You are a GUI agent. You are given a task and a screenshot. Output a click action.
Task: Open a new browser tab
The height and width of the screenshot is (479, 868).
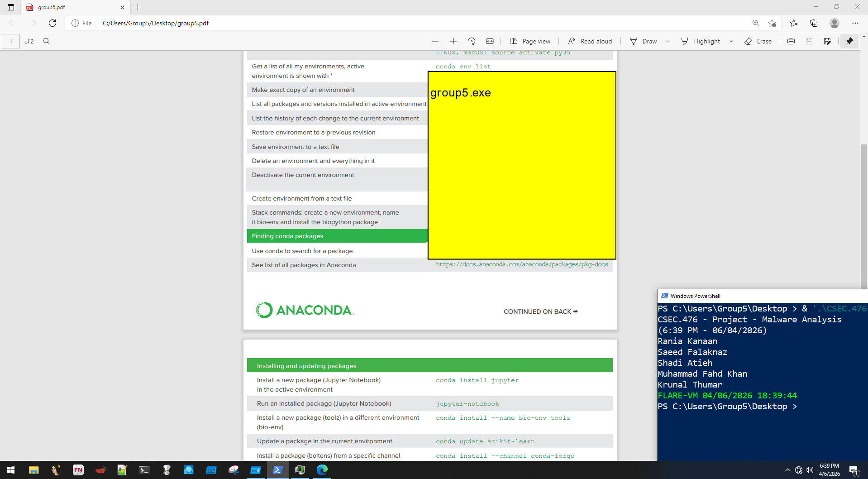pos(138,7)
